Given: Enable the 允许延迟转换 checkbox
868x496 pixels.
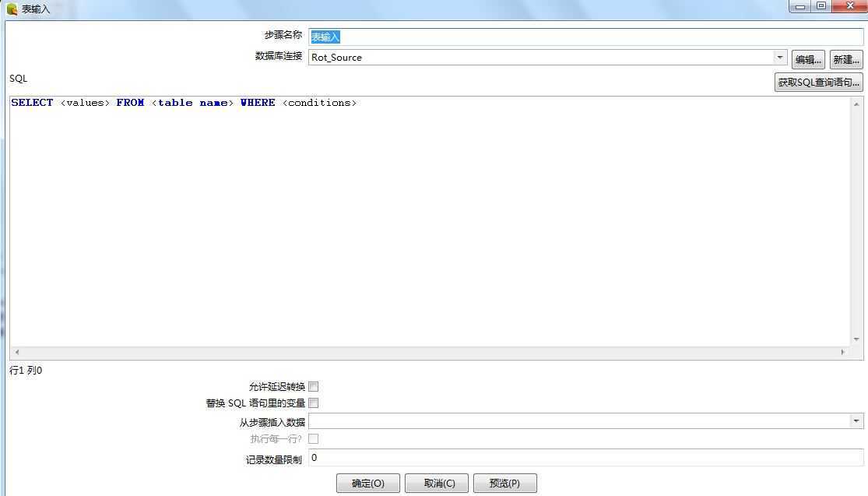Looking at the screenshot, I should tap(313, 386).
